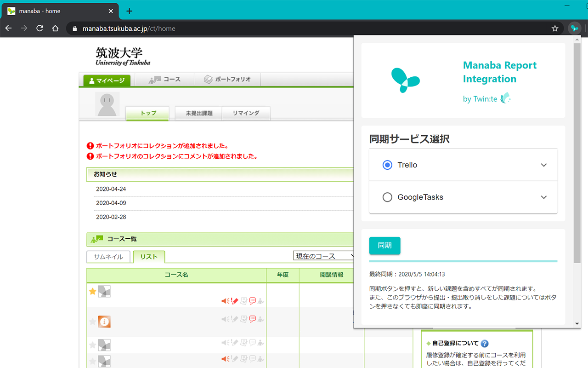Switch course list to サムネイル view
The height and width of the screenshot is (368, 588).
(x=108, y=257)
